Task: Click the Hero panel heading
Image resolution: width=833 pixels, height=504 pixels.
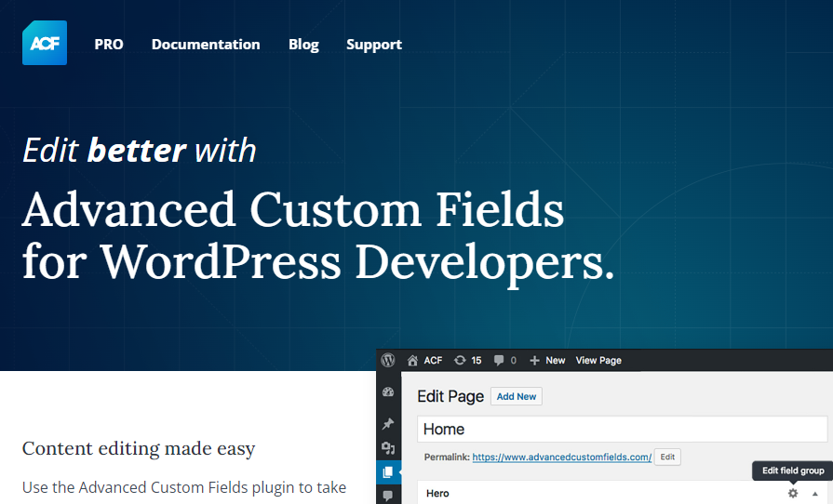Action: [x=437, y=494]
